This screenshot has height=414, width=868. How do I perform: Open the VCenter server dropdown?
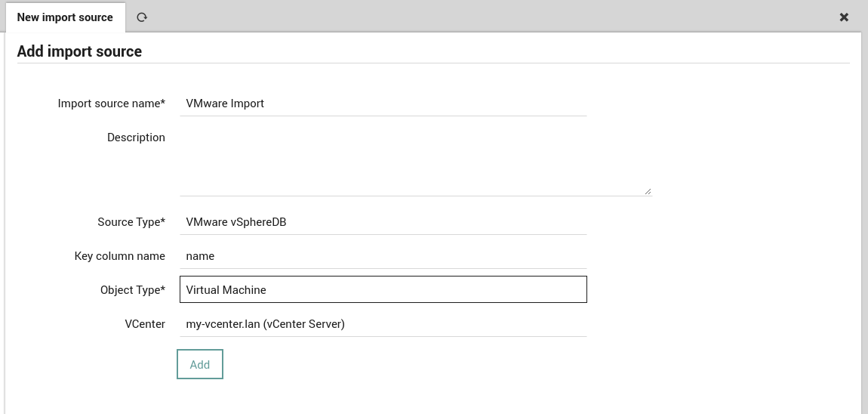383,324
